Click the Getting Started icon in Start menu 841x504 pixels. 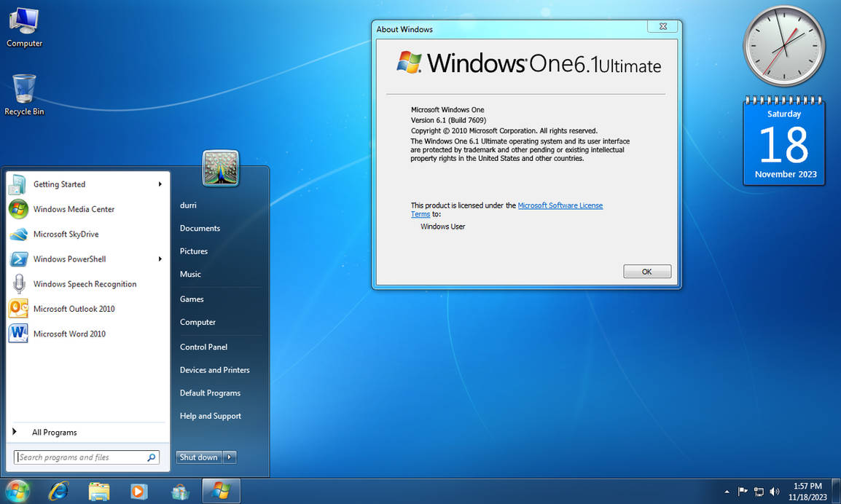[17, 184]
